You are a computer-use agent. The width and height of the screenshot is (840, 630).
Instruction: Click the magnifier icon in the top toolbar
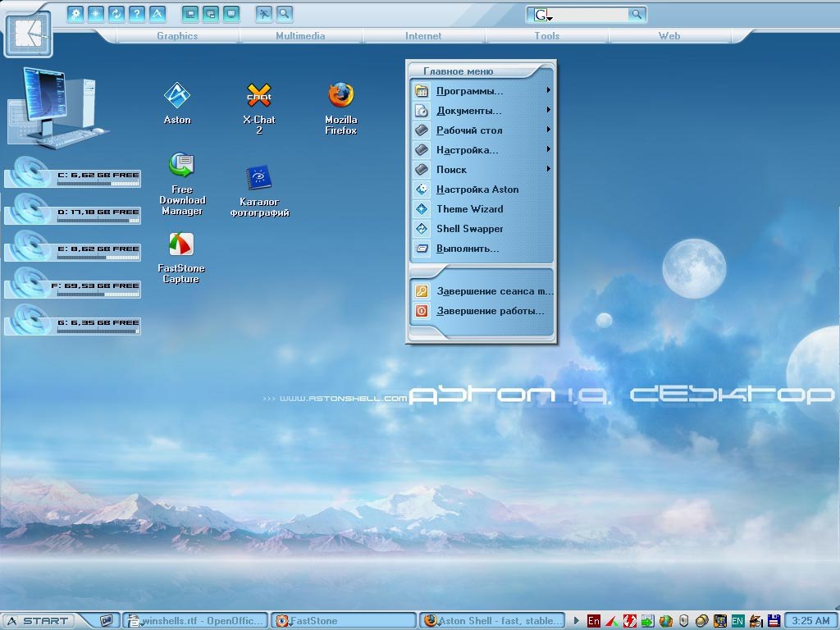285,14
